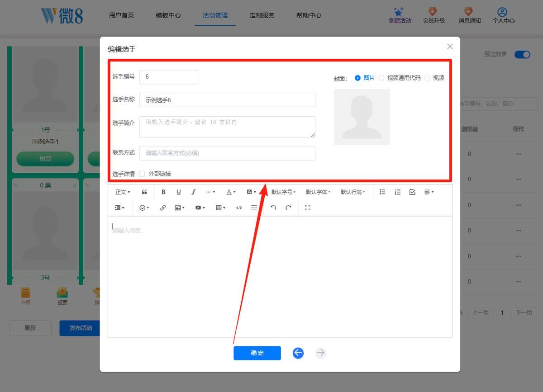Select 图片 as cover type

(x=365, y=78)
